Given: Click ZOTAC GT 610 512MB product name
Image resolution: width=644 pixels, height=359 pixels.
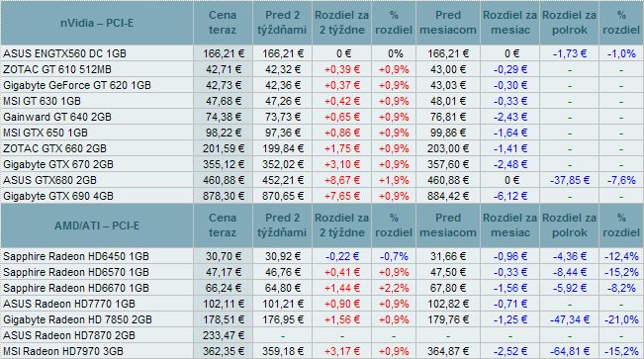Looking at the screenshot, I should pos(57,69).
